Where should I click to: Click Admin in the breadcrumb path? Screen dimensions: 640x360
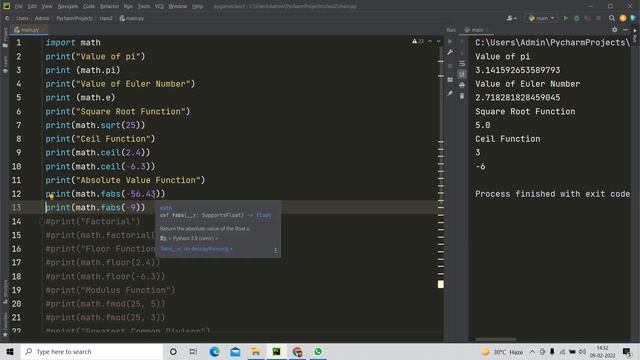pyautogui.click(x=42, y=18)
